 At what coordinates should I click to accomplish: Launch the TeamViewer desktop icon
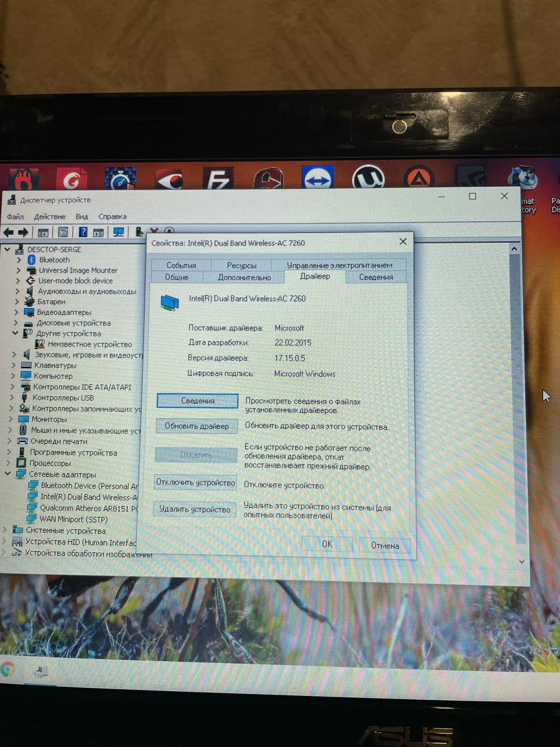pyautogui.click(x=318, y=177)
